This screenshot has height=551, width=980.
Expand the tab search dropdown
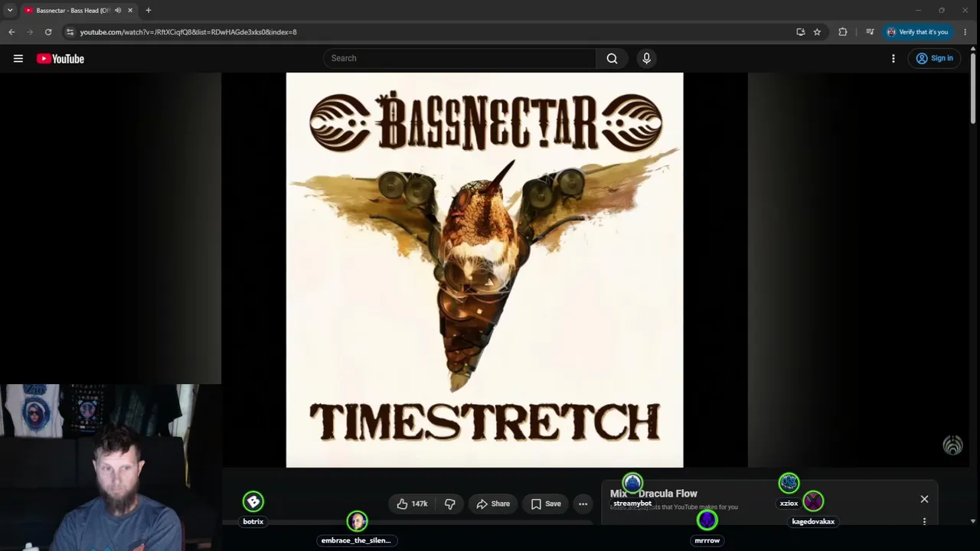10,11
